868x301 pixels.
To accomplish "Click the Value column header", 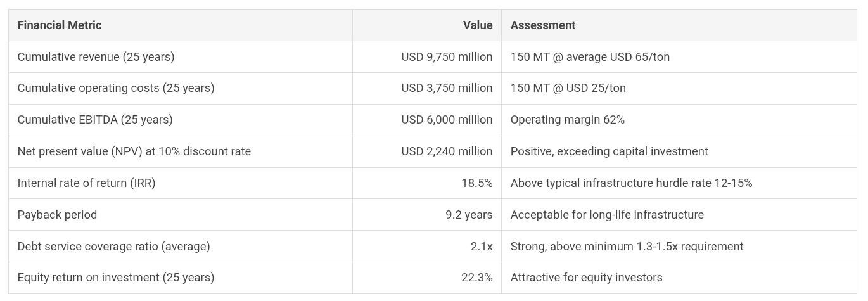I will 477,25.
